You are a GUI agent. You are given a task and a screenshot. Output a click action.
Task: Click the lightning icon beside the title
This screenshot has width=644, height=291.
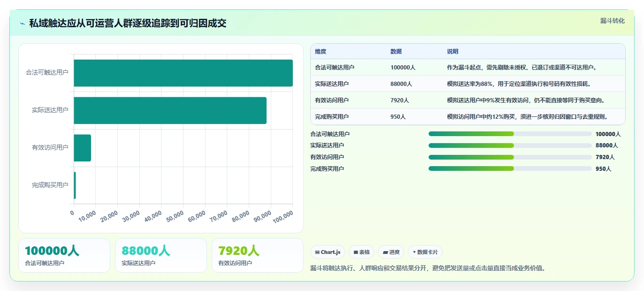(23, 23)
